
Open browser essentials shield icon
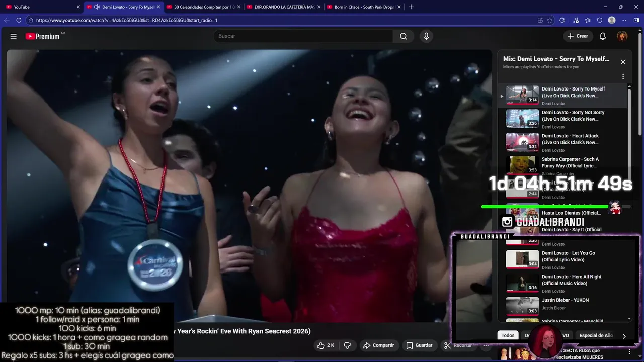(600, 20)
